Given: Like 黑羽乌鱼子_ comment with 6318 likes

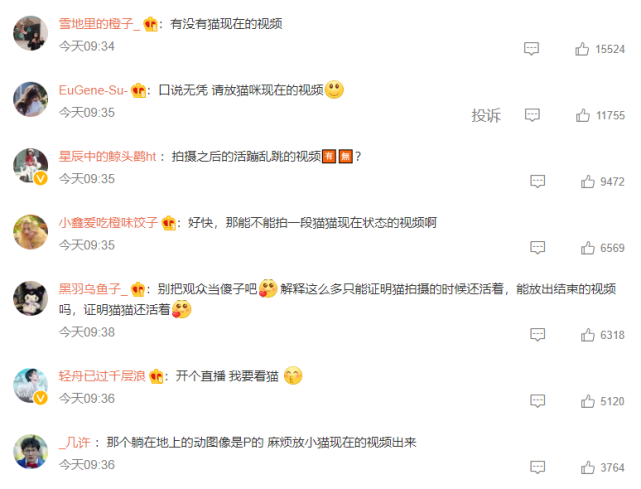Looking at the screenshot, I should point(587,335).
